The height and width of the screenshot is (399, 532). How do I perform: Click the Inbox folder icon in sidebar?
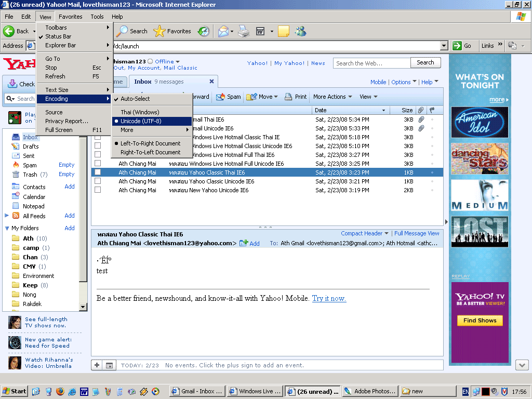click(x=16, y=137)
